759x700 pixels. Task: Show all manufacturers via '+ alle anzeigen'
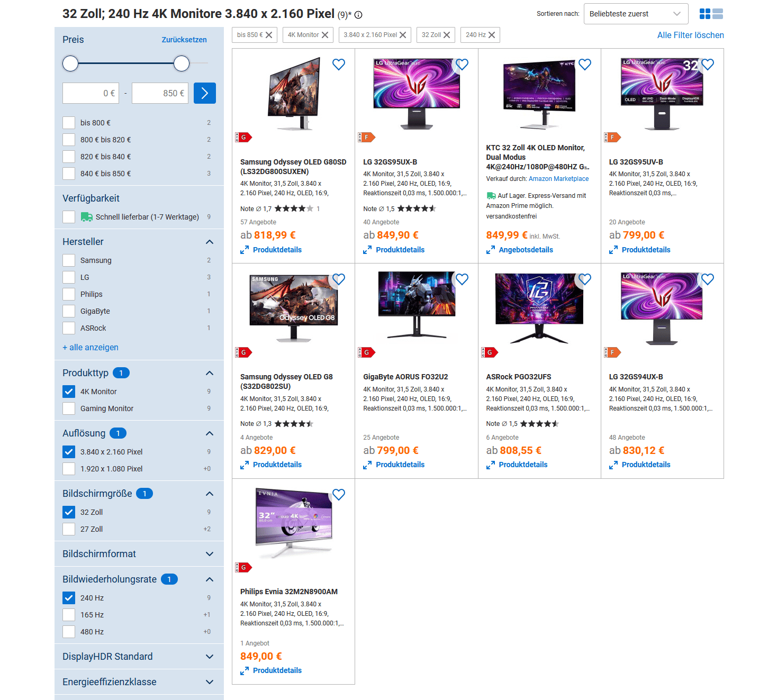pos(91,347)
